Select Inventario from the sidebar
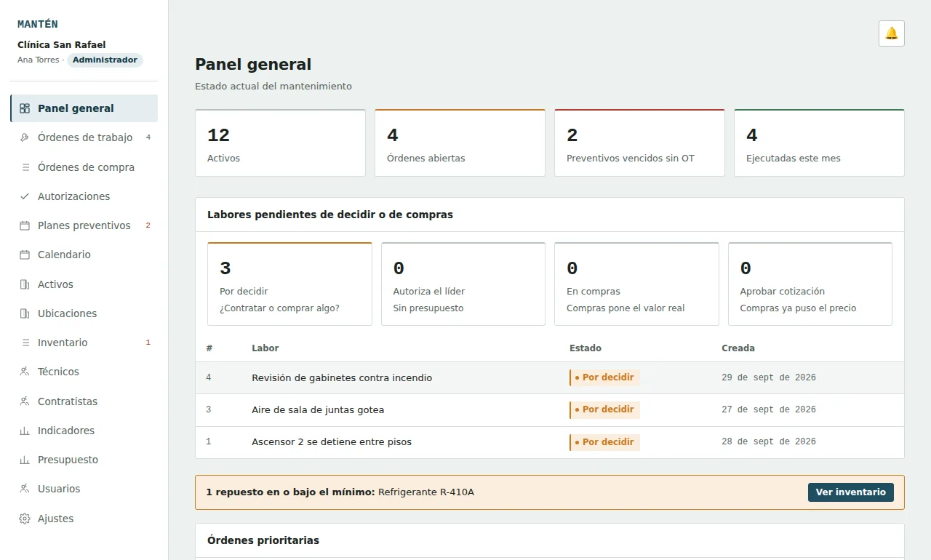 [84, 343]
